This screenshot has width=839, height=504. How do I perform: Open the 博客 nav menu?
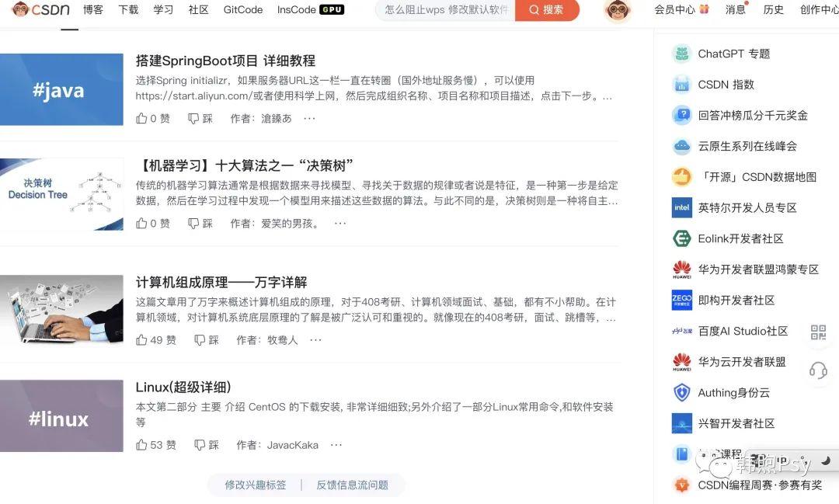pos(93,9)
